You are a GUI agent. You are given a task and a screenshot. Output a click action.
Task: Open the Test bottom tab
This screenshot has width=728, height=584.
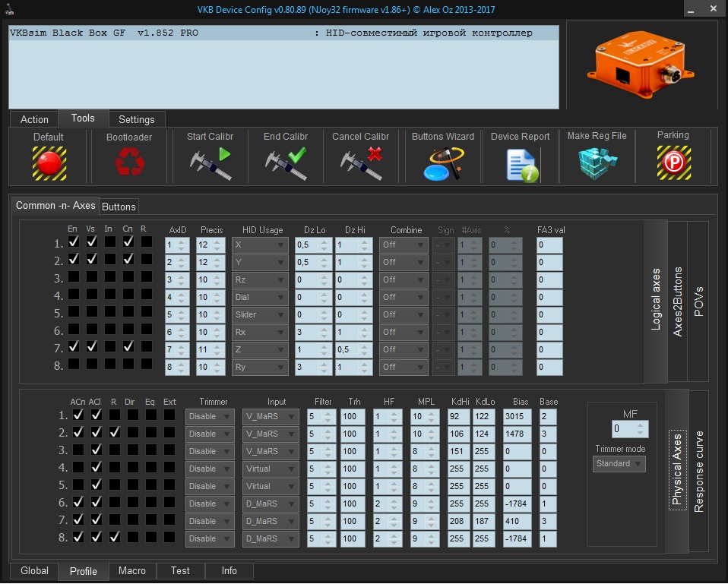(x=180, y=570)
